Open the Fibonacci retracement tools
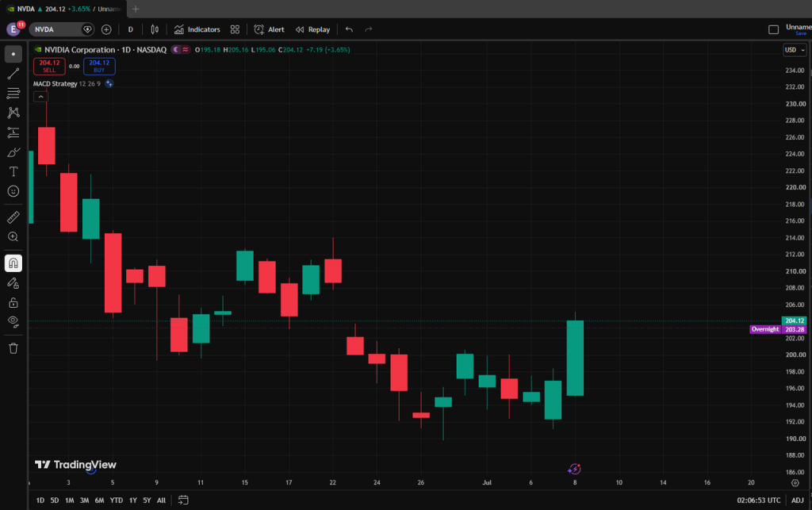This screenshot has height=510, width=812. pos(13,94)
